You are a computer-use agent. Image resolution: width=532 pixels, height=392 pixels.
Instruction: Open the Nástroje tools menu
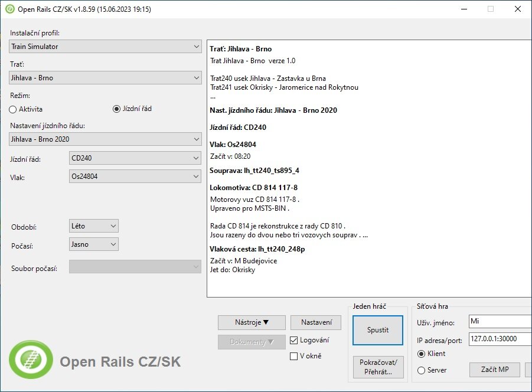[x=252, y=322]
